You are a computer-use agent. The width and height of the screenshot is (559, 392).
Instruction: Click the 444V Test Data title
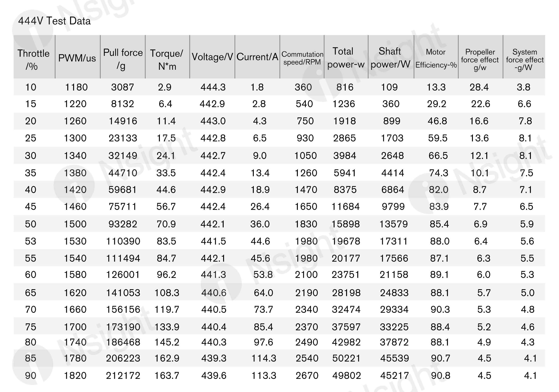click(54, 21)
